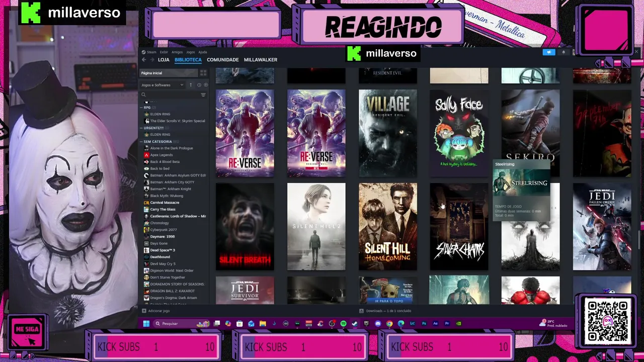This screenshot has height=362, width=644.
Task: Open the Amigos menu
Action: (177, 52)
